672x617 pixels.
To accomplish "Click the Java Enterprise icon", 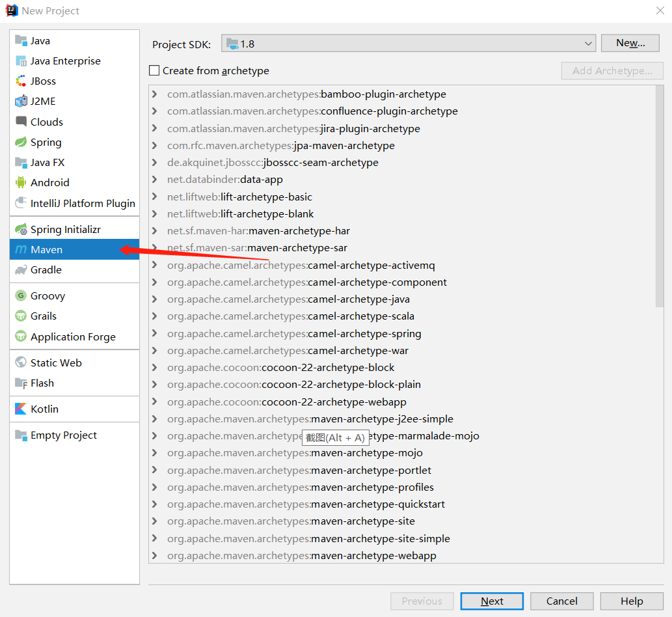I will point(21,61).
